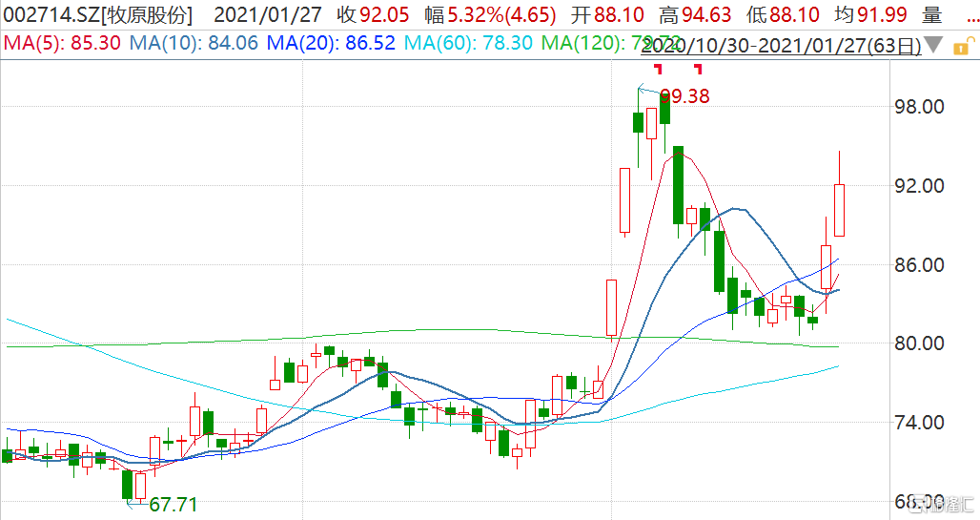Open the date range dropdown triangle
Image resolution: width=980 pixels, height=520 pixels.
[x=933, y=45]
